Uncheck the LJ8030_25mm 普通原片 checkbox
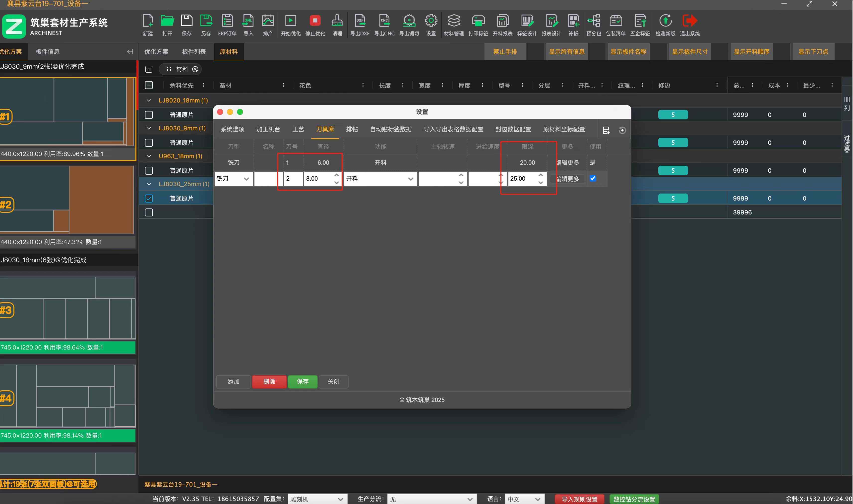Viewport: 853px width, 504px height. click(149, 198)
